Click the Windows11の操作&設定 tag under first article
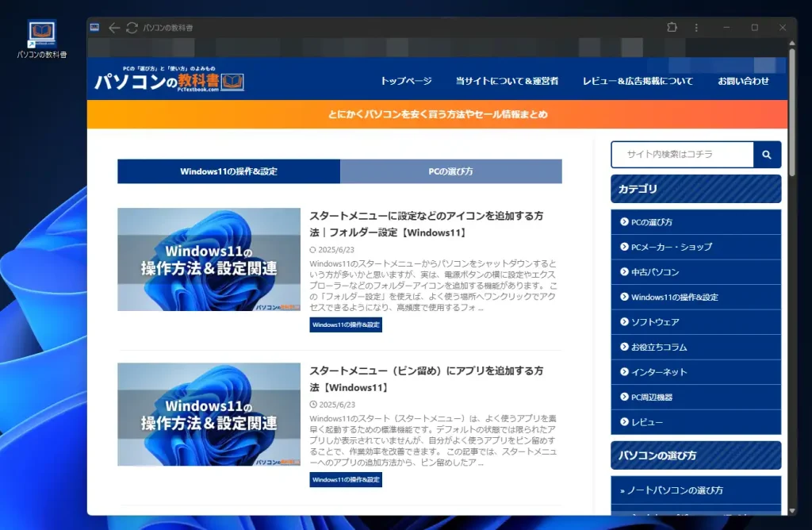 coord(346,325)
